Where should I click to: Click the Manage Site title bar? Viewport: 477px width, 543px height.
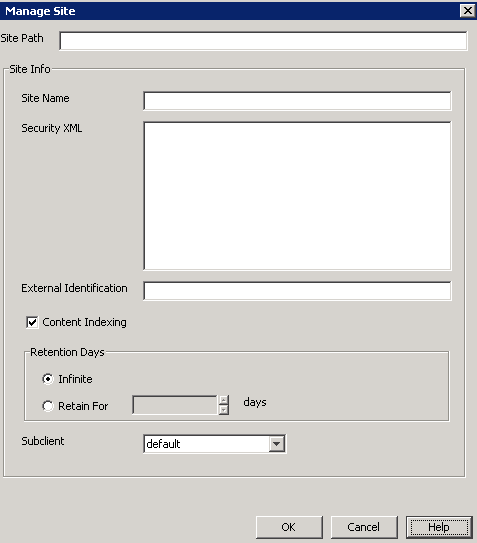[x=229, y=11]
